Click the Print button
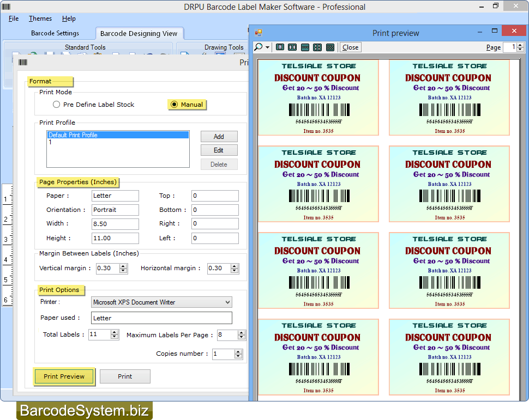This screenshot has height=420, width=529. point(125,376)
